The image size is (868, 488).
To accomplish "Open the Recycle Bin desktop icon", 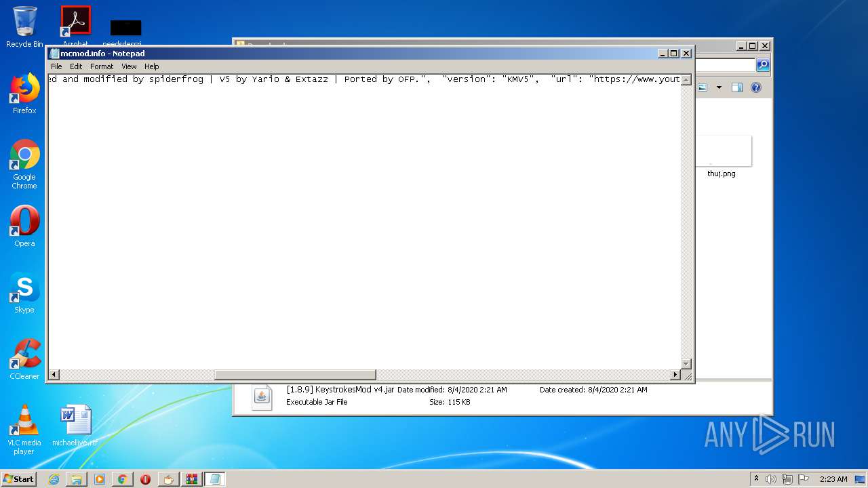I will coord(24,27).
